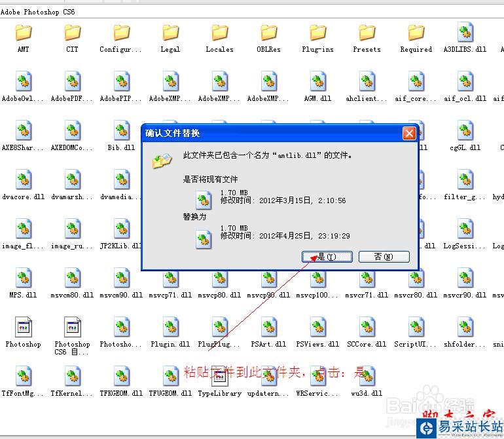The height and width of the screenshot is (439, 504).
Task: Select the PSArt.dll file icon
Action: click(x=269, y=327)
